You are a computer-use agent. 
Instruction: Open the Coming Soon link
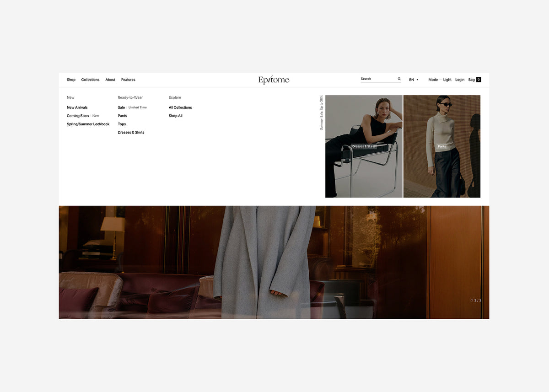(78, 116)
